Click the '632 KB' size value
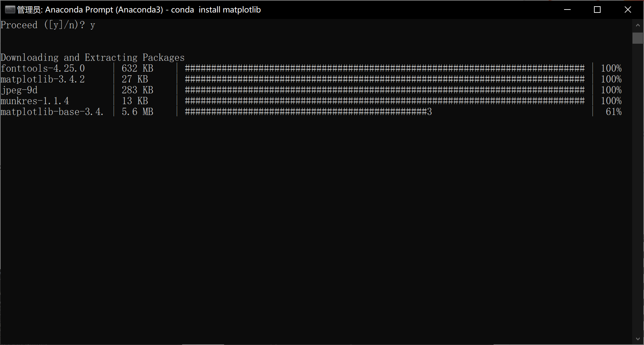The width and height of the screenshot is (644, 345). [137, 68]
